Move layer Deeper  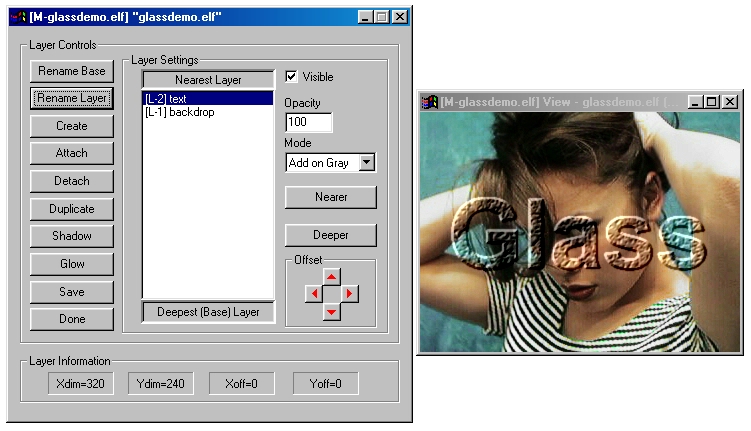click(x=330, y=235)
